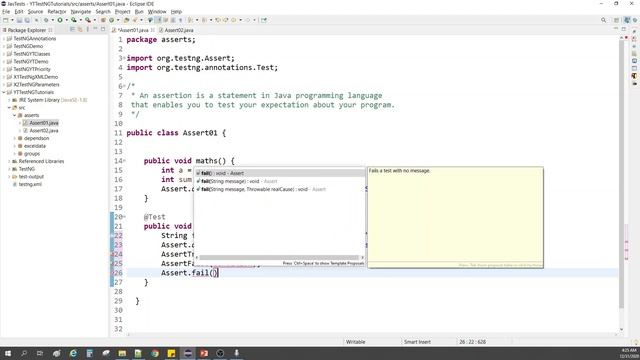Choose fail(String message) proposal
The image size is (640, 360).
(280, 181)
